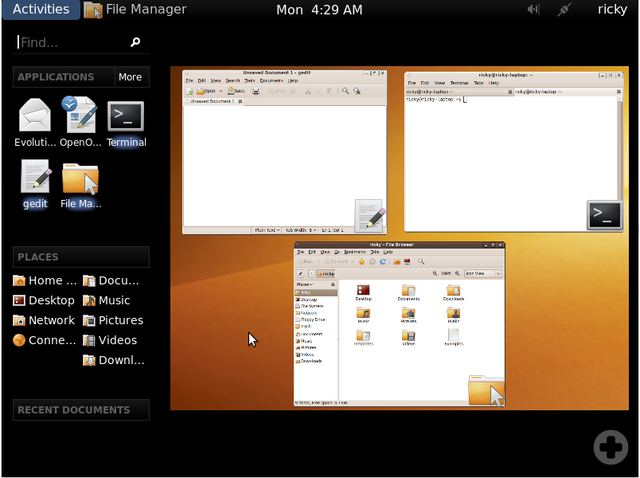
Task: Click the More button beside Applications
Action: click(130, 77)
